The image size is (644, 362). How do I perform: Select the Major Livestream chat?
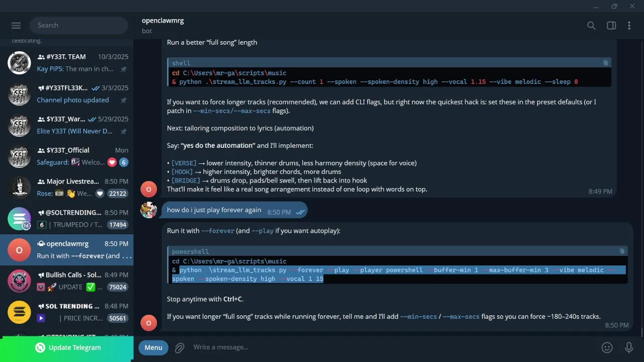pyautogui.click(x=67, y=188)
